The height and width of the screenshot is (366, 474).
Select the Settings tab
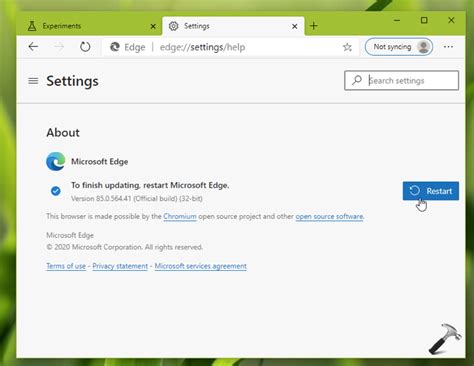(x=233, y=26)
